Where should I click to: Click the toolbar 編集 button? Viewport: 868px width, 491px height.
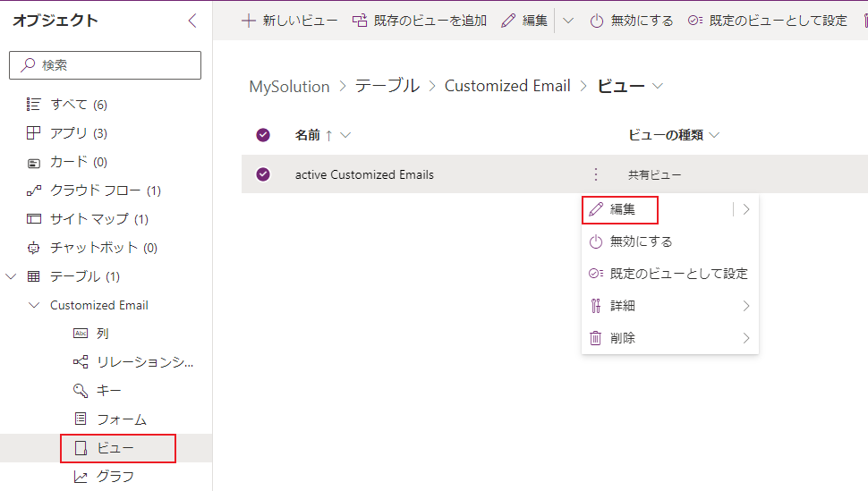point(524,21)
